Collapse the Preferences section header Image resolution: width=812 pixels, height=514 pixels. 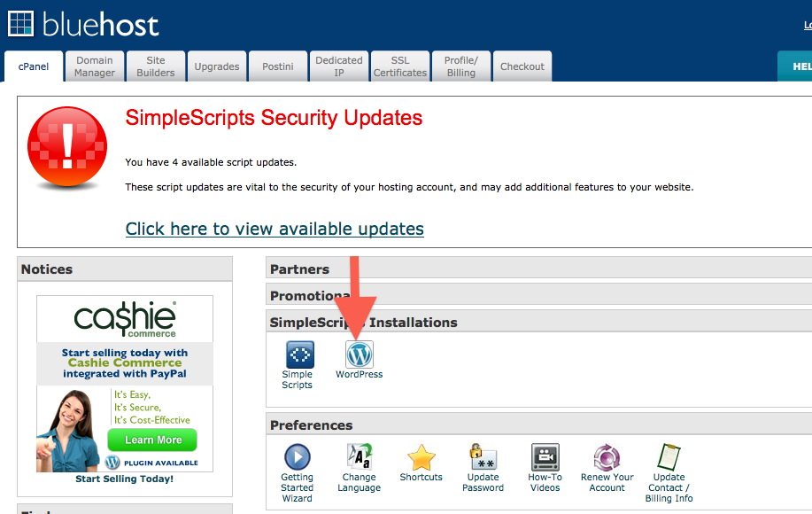click(538, 424)
